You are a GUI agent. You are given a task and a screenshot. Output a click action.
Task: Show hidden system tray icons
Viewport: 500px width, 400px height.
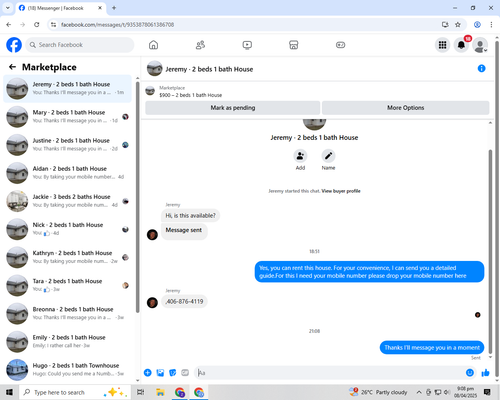point(419,392)
